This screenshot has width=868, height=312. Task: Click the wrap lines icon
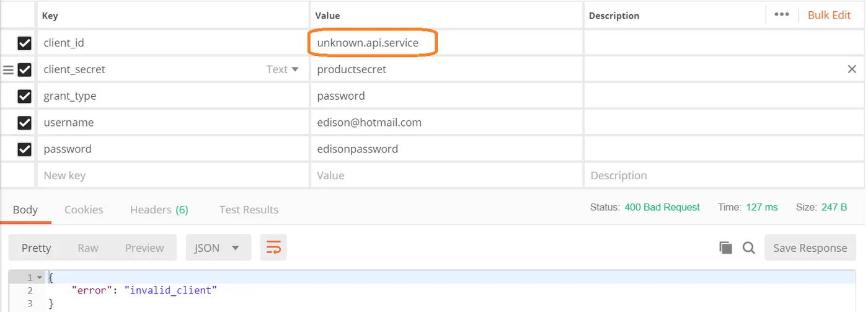point(273,248)
